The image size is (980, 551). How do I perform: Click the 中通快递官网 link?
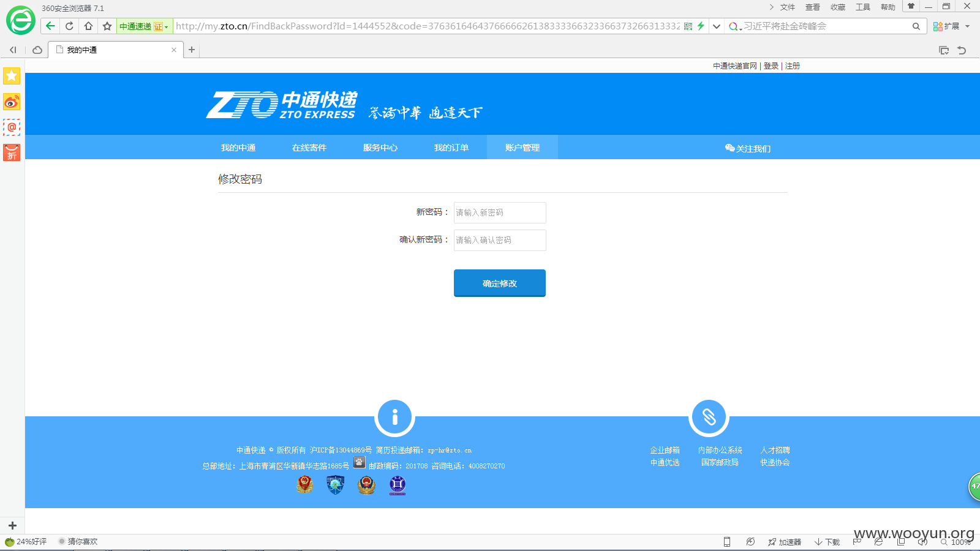tap(734, 66)
